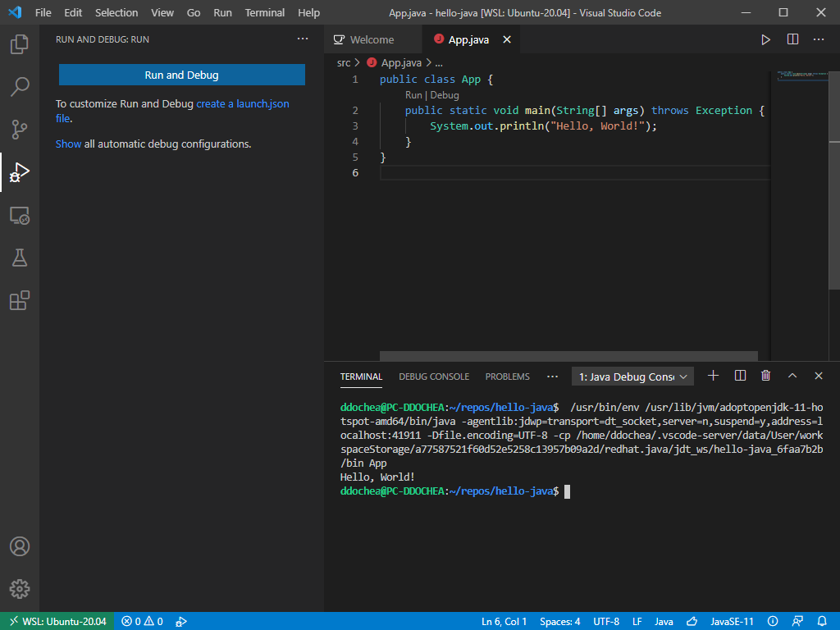Click the errors and warnings status indicator
The height and width of the screenshot is (630, 840).
pyautogui.click(x=143, y=622)
